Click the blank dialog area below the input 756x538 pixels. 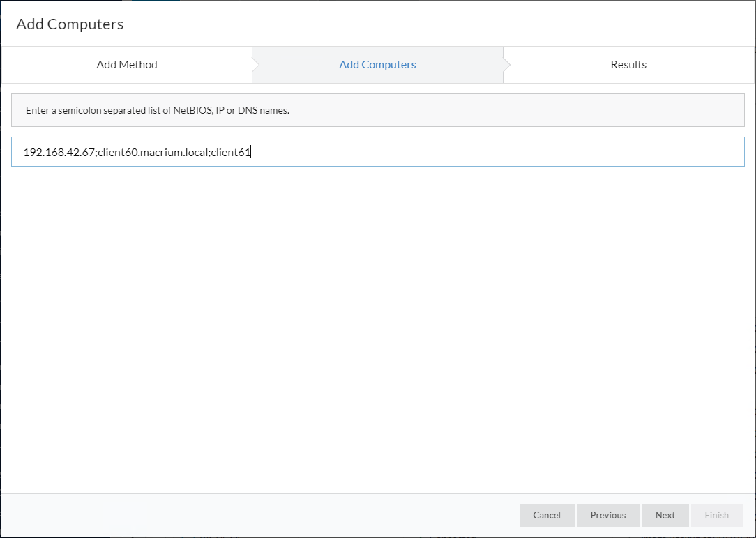[377, 328]
